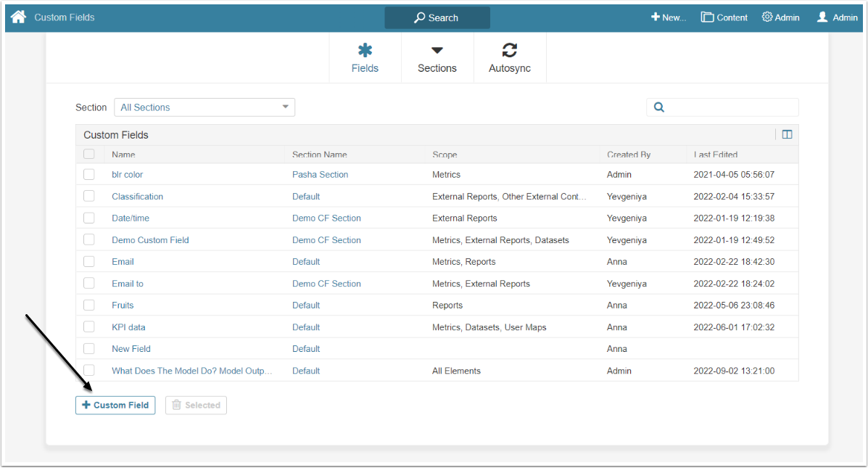
Task: Click the column chooser icon in grid header
Action: (x=787, y=134)
